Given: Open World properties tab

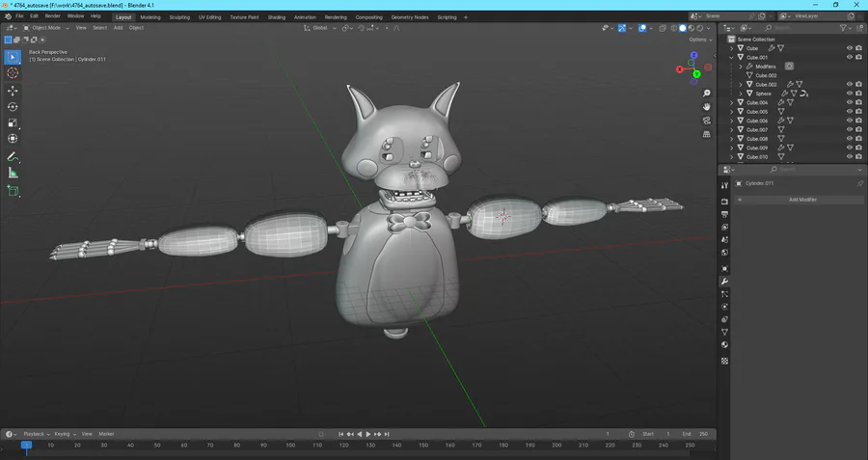Looking at the screenshot, I should tap(724, 253).
